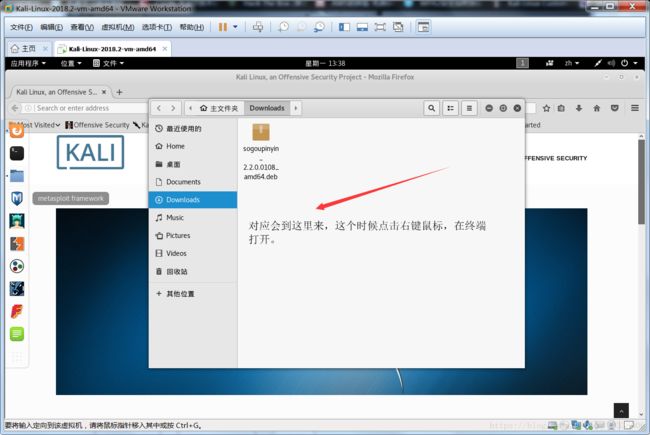650x435 pixels.
Task: Click Downloads segment in Files path bar
Action: [267, 108]
